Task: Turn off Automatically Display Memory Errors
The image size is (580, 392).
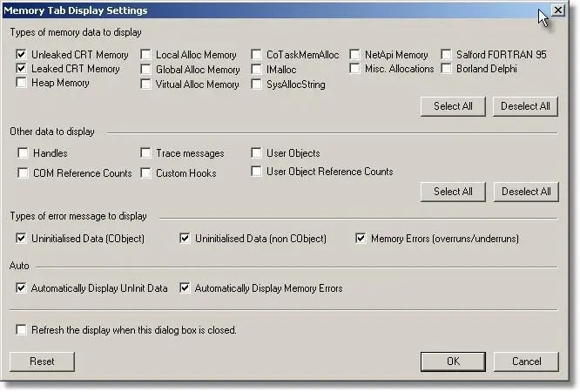Action: 185,287
